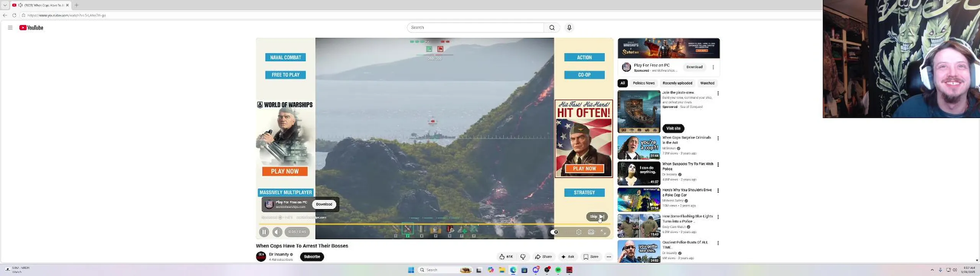Open Discord from taskbar
980x276 pixels.
(x=536, y=270)
